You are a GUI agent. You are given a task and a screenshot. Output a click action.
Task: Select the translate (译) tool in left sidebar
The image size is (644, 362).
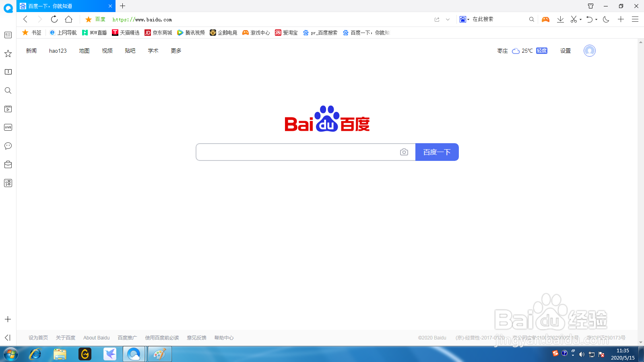pyautogui.click(x=8, y=183)
